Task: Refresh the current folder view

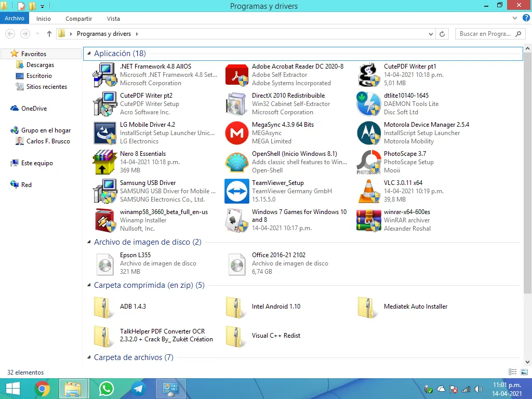Action: [x=442, y=34]
